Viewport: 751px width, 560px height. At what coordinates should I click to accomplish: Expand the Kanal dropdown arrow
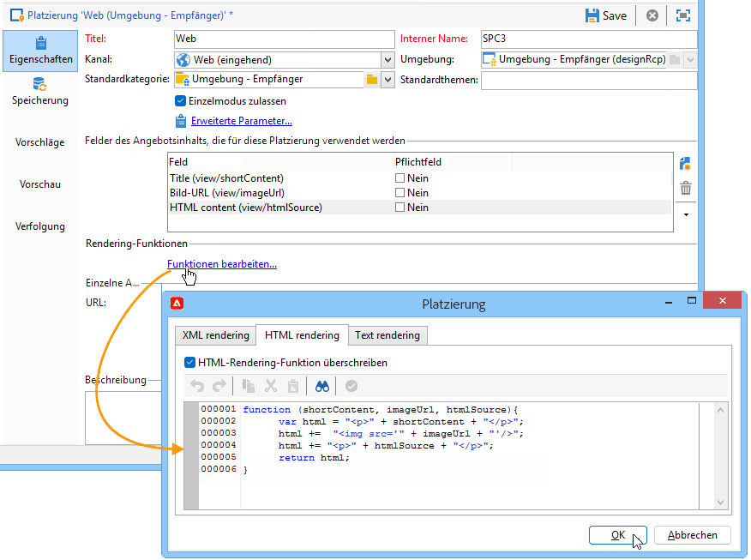click(388, 60)
